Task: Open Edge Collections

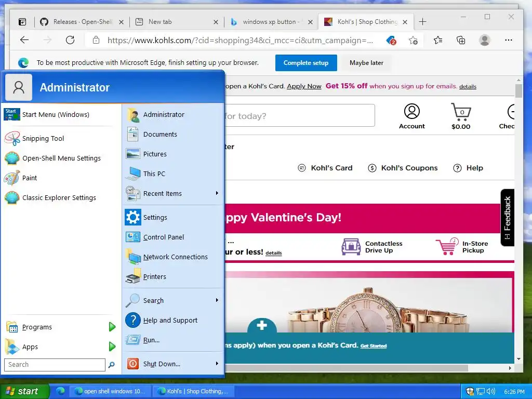Action: (461, 41)
